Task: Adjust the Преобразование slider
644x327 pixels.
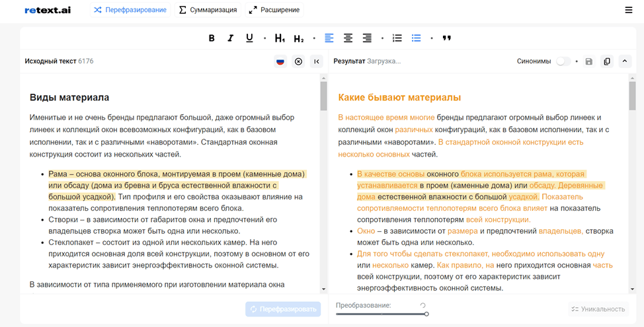Action: tap(382, 314)
